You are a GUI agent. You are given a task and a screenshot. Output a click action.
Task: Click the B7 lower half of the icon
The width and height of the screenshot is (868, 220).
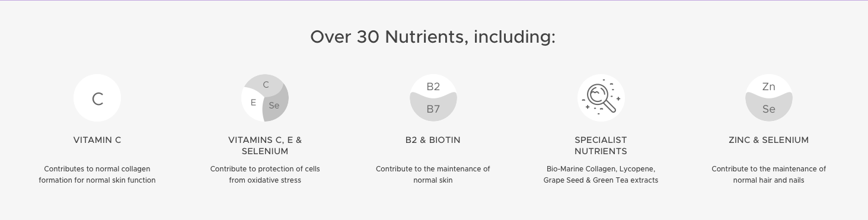coord(433,109)
